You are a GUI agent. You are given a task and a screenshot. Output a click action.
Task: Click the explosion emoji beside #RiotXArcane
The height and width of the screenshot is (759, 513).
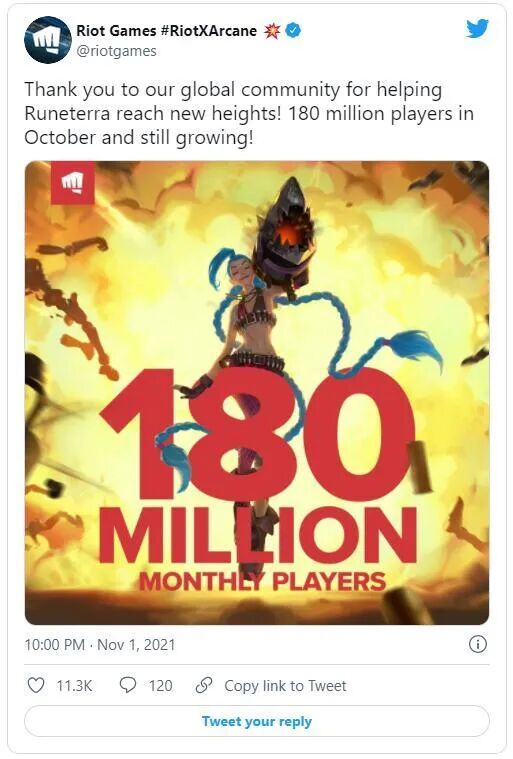(272, 31)
